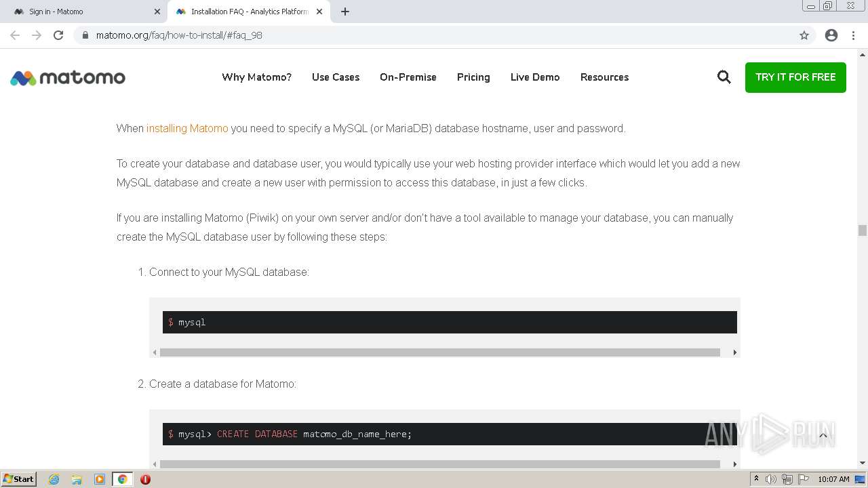Open the site search magnifier icon

point(724,77)
